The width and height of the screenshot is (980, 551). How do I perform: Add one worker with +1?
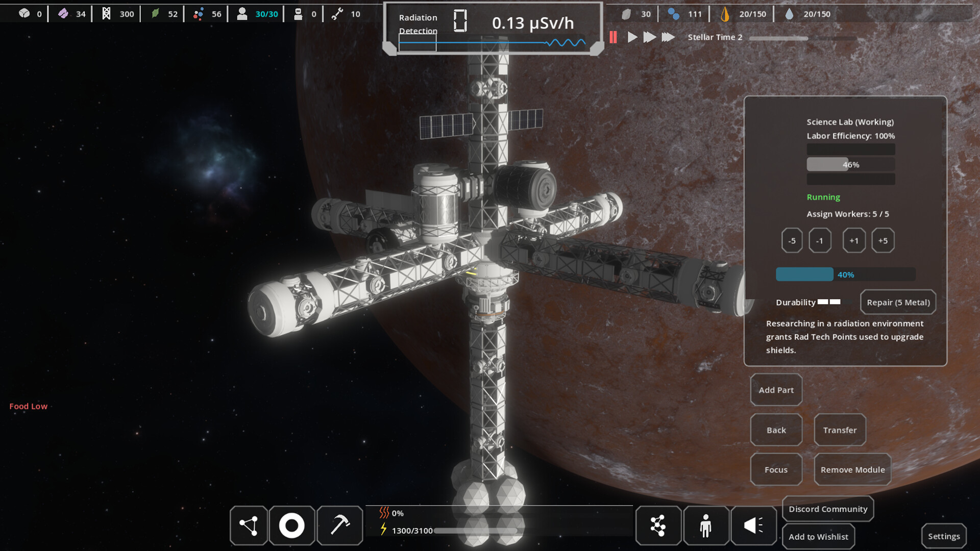[854, 240]
